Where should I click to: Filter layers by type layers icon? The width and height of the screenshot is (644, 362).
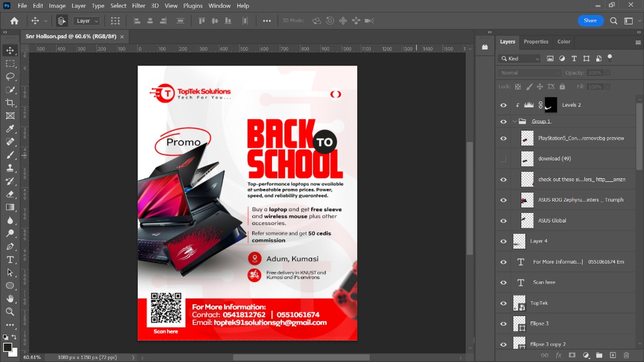(574, 59)
